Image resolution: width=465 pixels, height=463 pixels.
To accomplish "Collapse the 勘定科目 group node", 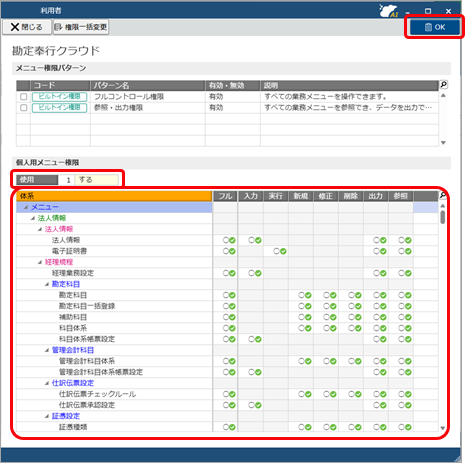I will click(x=47, y=284).
